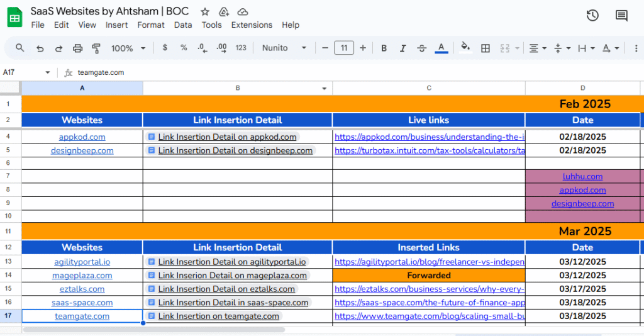Image resolution: width=644 pixels, height=336 pixels.
Task: Open the Format menu
Action: coord(151,25)
